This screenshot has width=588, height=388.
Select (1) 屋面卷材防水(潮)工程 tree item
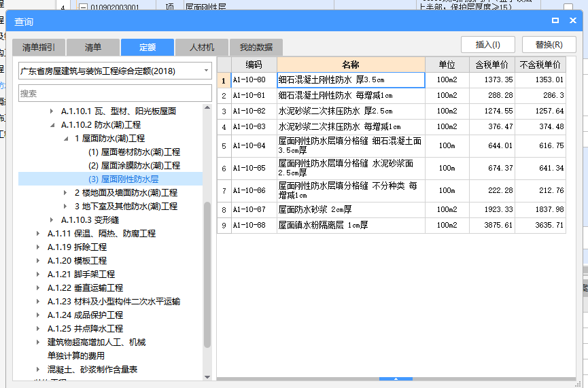tap(134, 152)
